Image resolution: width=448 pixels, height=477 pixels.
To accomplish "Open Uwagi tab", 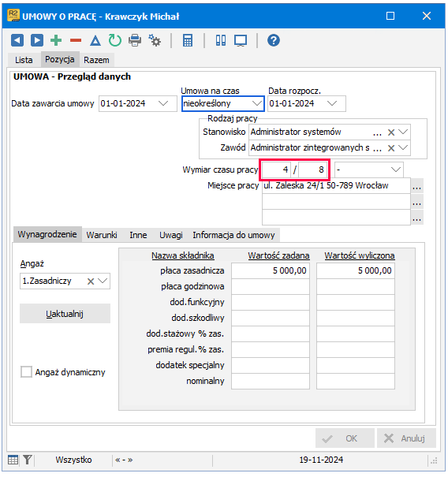I will pyautogui.click(x=171, y=235).
